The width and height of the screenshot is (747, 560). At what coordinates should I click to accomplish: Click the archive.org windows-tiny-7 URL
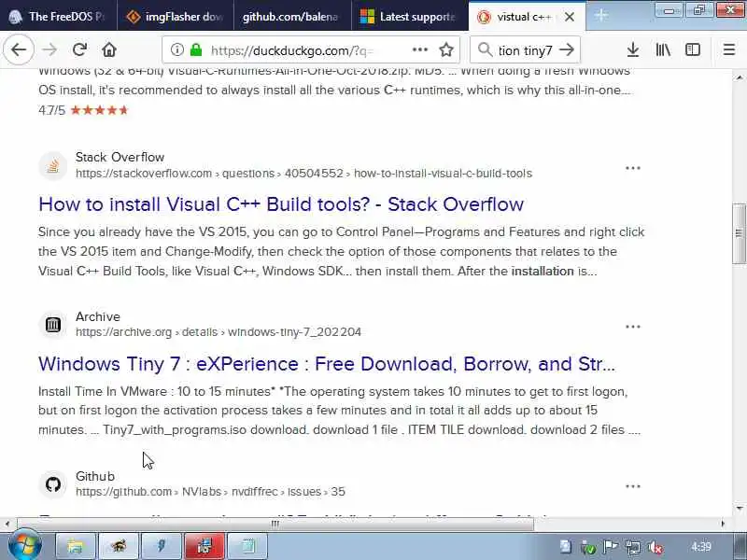pos(218,332)
